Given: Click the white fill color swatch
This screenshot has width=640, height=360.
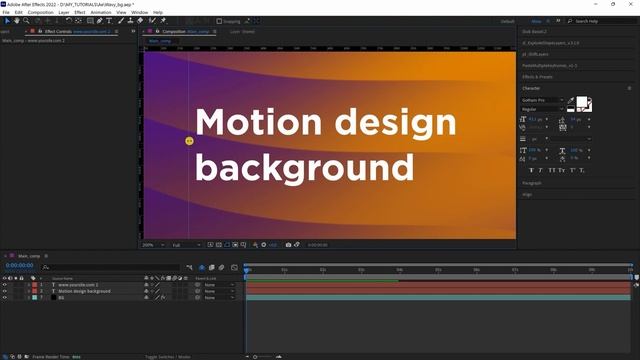Looking at the screenshot, I should pyautogui.click(x=582, y=102).
